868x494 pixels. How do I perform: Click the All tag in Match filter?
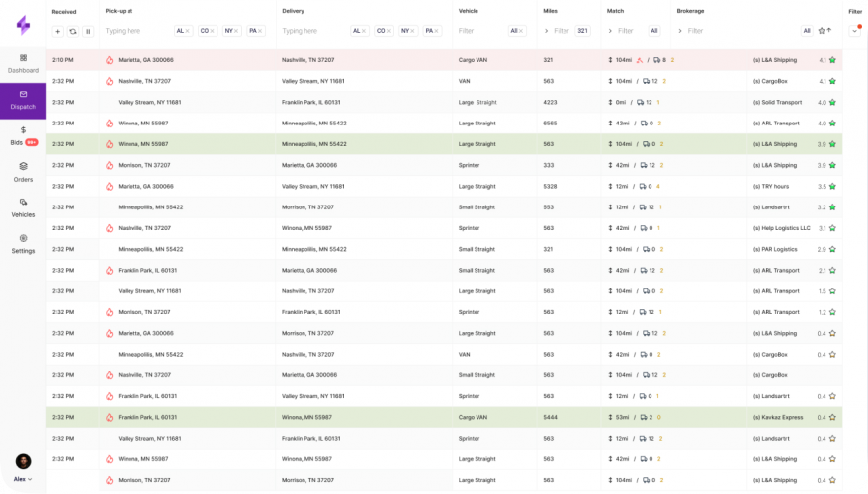pyautogui.click(x=654, y=31)
